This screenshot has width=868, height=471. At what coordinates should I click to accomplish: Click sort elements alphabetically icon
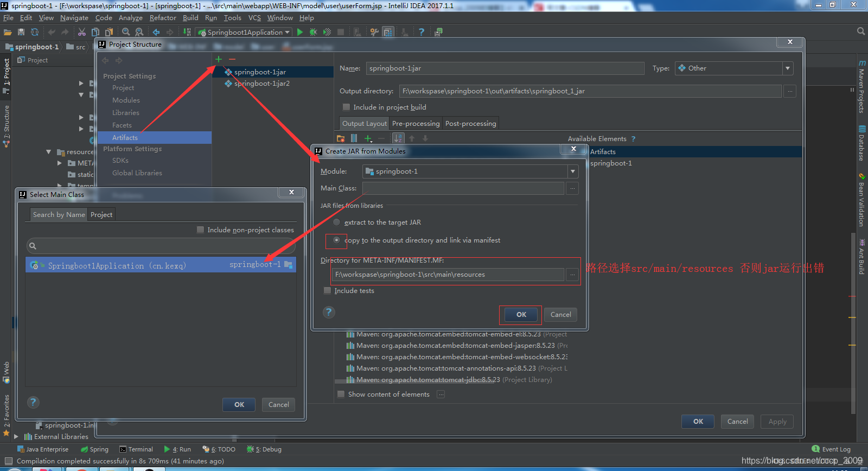[399, 138]
